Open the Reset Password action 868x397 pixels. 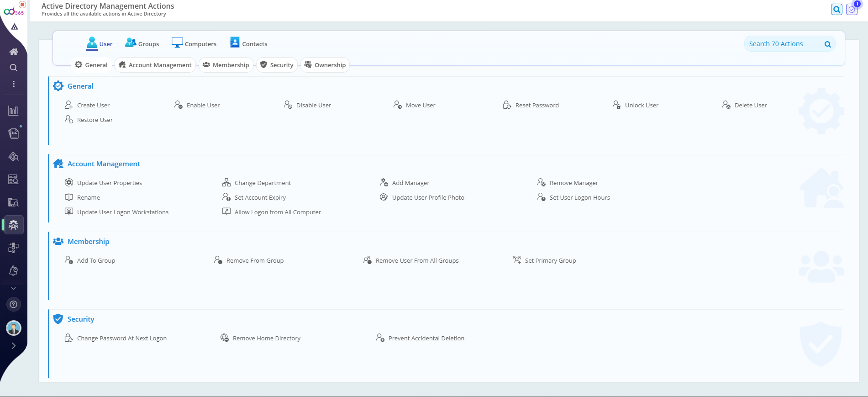point(537,105)
